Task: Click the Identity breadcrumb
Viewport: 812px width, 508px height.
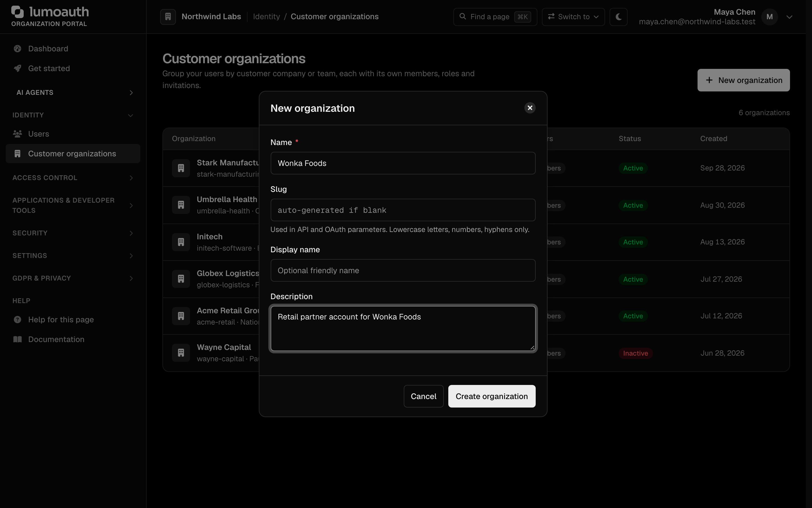Action: [x=266, y=16]
